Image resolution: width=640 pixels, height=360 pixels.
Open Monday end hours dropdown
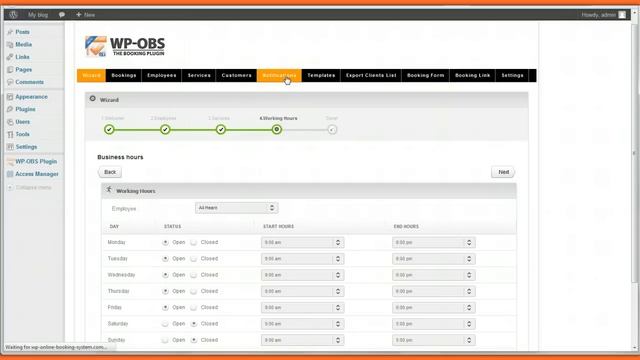tap(433, 242)
